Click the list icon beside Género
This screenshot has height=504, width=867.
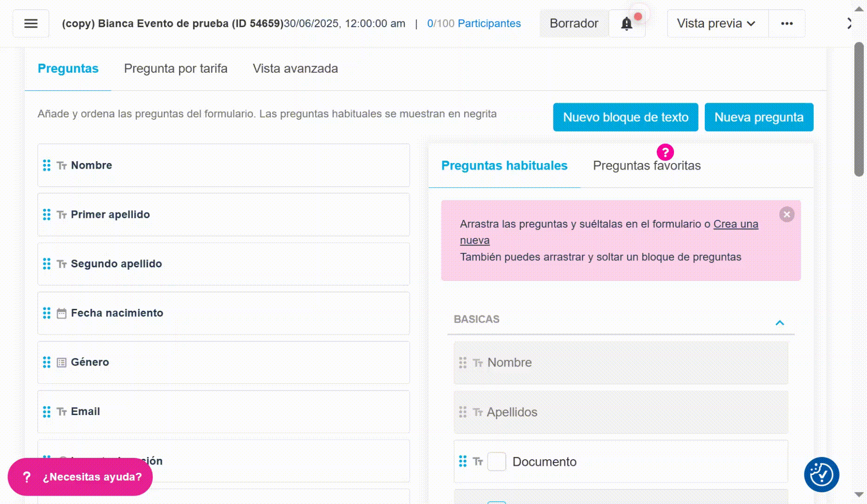coord(62,362)
